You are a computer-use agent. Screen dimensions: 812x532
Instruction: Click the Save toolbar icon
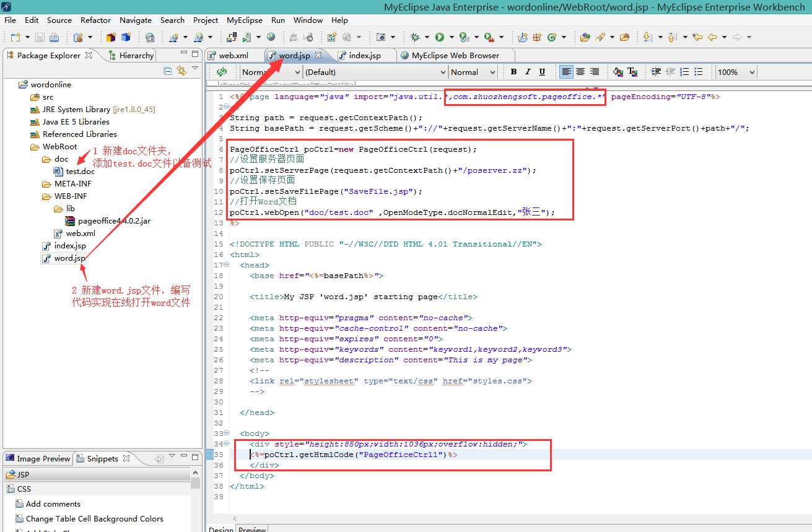click(x=40, y=37)
